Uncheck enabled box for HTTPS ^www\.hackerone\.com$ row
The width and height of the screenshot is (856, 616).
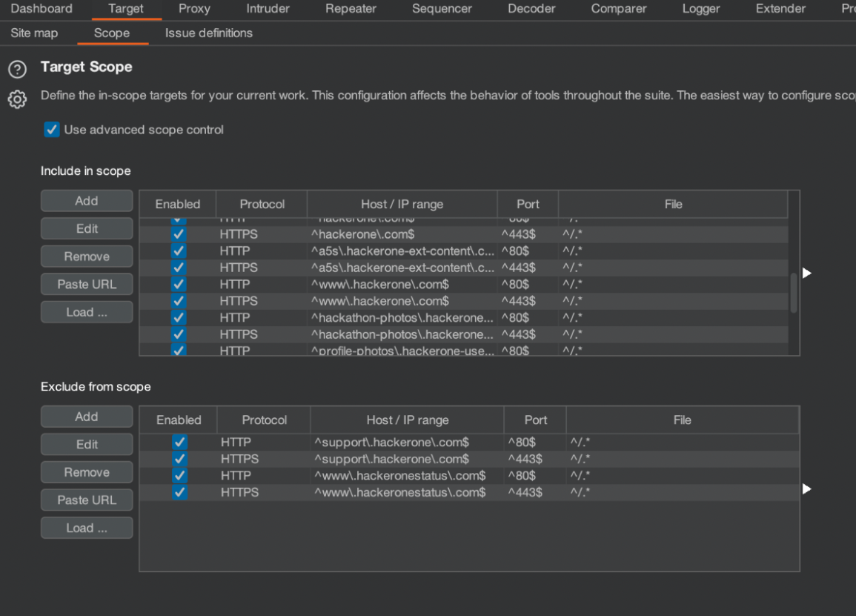point(179,301)
